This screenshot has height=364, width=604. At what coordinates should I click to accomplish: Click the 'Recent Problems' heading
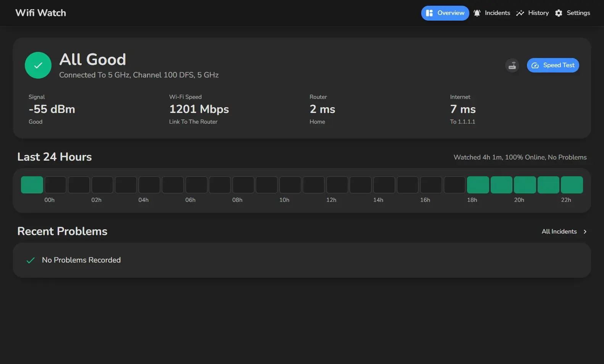(x=62, y=231)
